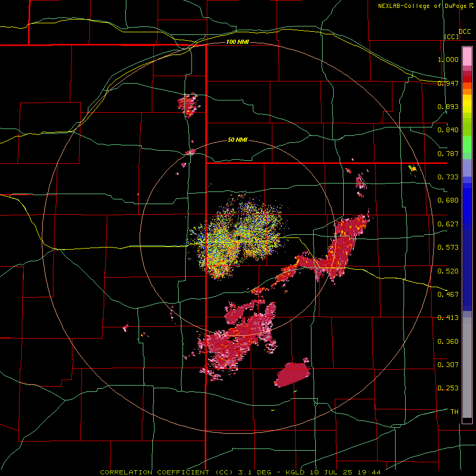Click the 100 NMI range ring label
The height and width of the screenshot is (476, 476).
pos(237,42)
